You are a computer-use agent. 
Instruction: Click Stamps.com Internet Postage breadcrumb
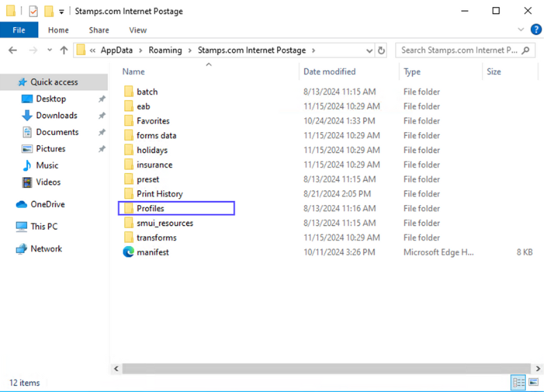tap(252, 50)
